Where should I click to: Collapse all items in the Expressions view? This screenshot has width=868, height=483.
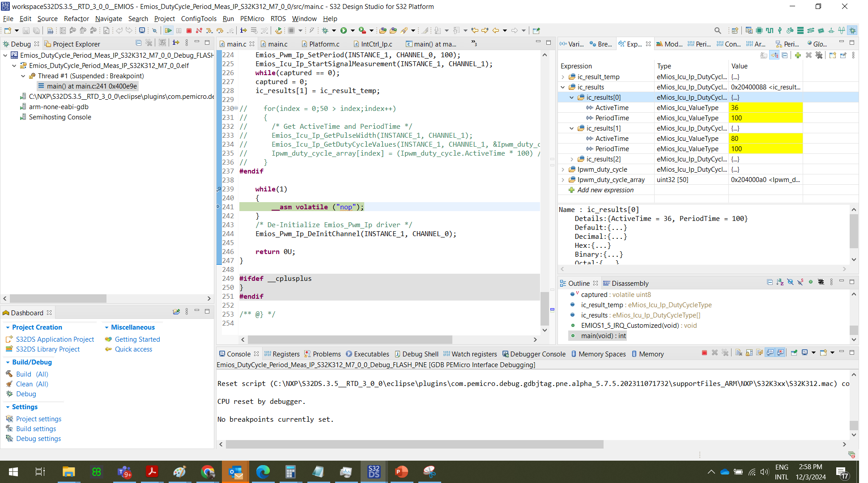point(785,55)
